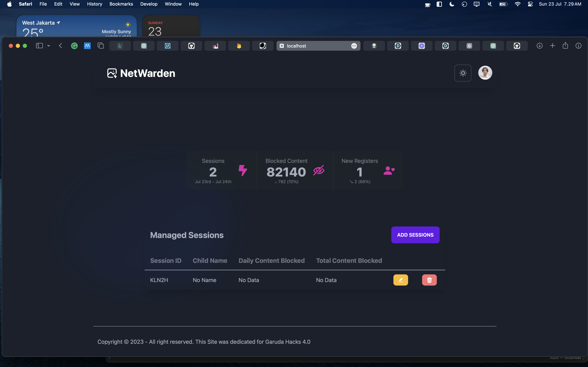Open the Develop menu in Safari
This screenshot has width=588, height=367.
pos(149,4)
